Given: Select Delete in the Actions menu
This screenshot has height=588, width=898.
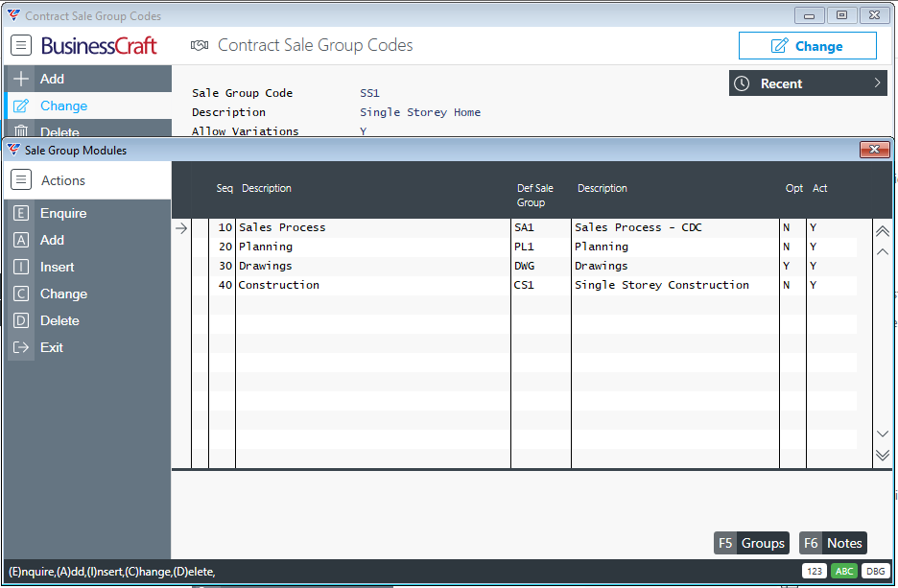Looking at the screenshot, I should click(x=88, y=320).
